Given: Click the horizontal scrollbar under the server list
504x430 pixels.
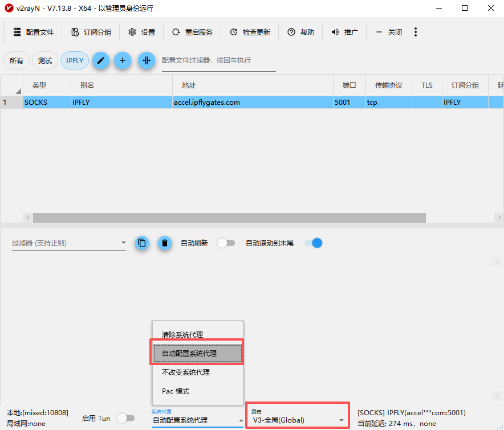Looking at the screenshot, I should coord(228,218).
